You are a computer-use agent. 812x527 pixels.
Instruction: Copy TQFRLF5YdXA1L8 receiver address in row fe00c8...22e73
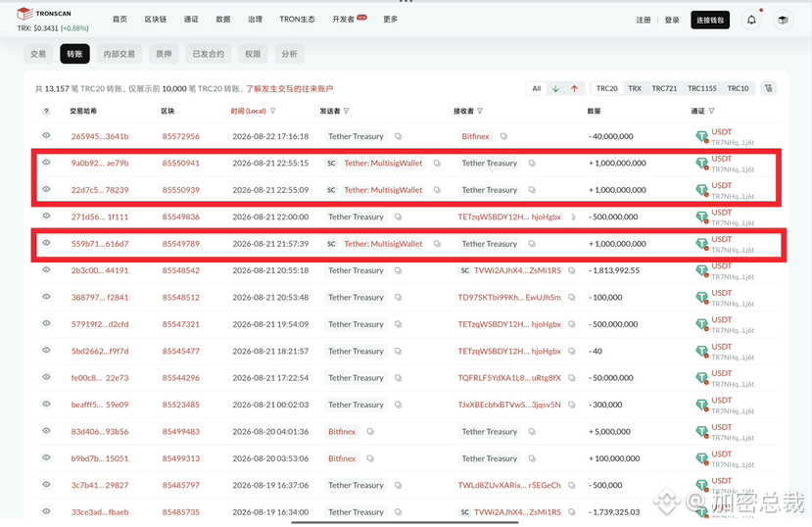coord(572,378)
